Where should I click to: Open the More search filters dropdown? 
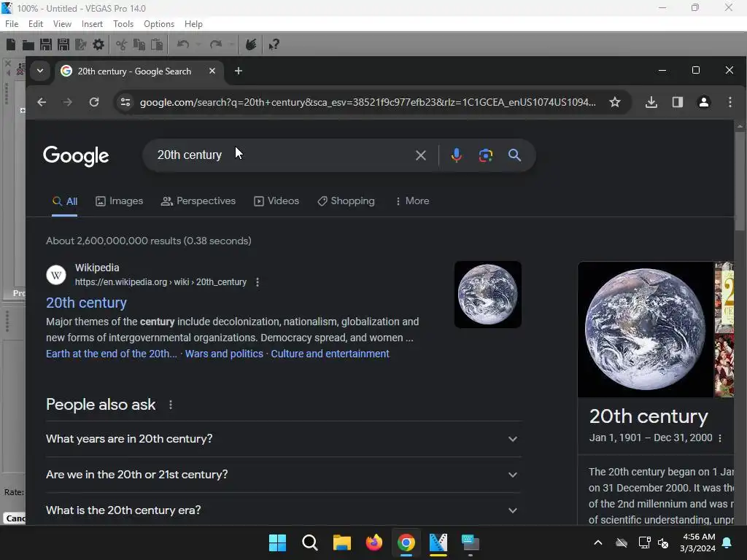[x=412, y=201]
